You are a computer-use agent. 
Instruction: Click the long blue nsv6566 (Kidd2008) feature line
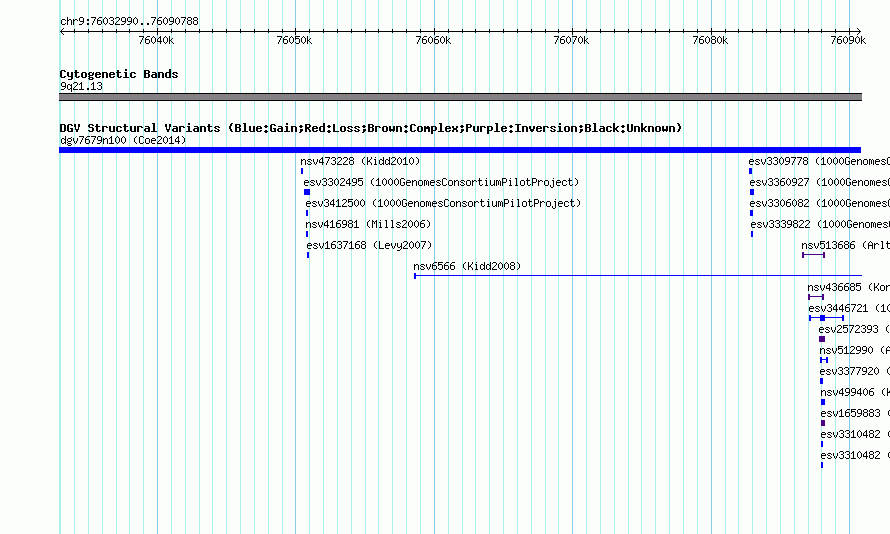pos(638,276)
